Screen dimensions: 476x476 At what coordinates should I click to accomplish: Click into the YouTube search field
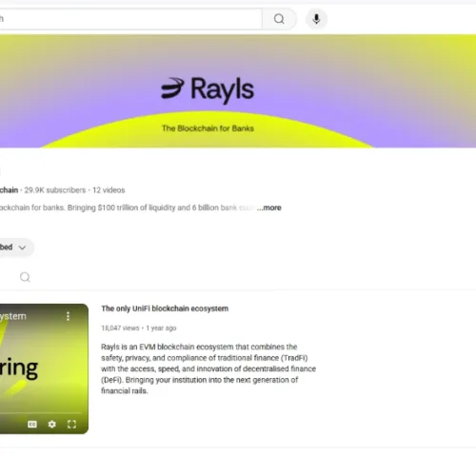pyautogui.click(x=130, y=19)
